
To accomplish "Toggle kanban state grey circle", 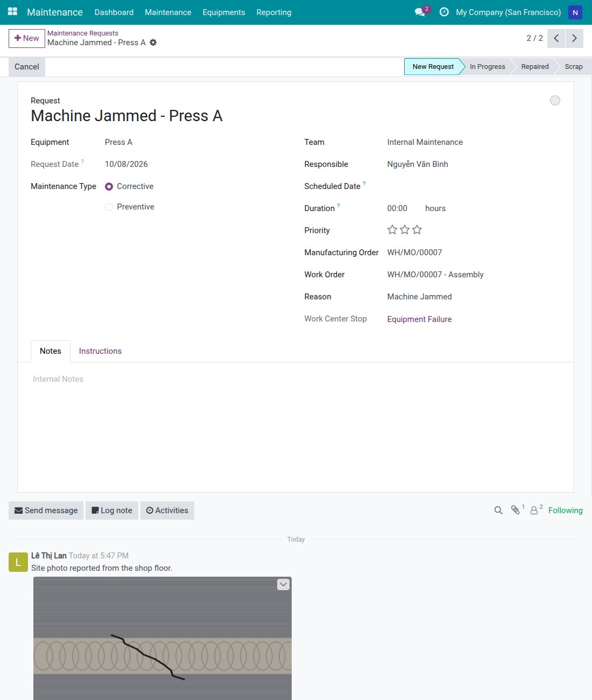I will click(x=555, y=101).
